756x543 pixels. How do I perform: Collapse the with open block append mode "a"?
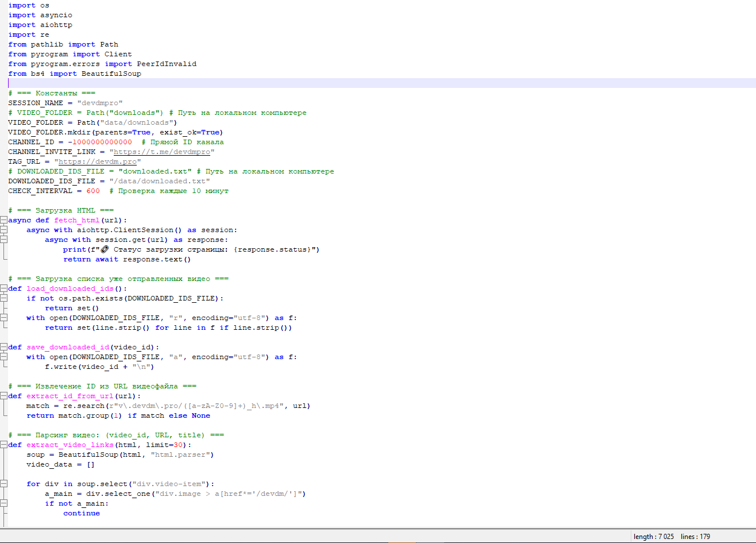tap(3, 357)
